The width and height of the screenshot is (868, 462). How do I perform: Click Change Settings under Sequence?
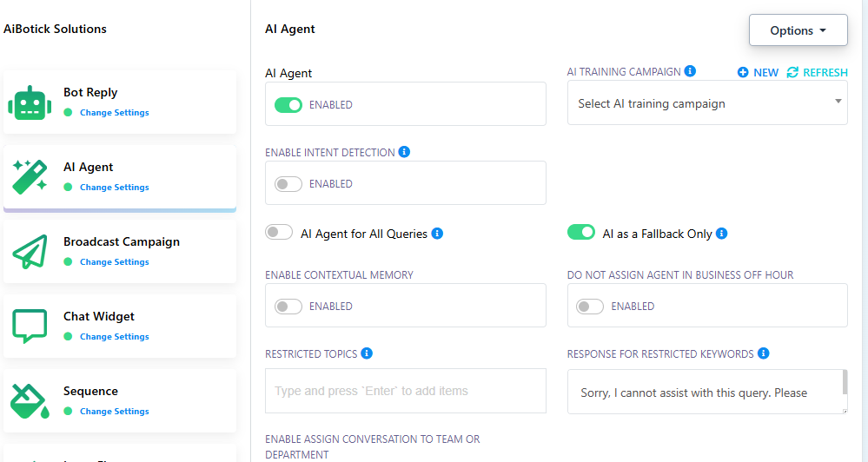point(114,411)
